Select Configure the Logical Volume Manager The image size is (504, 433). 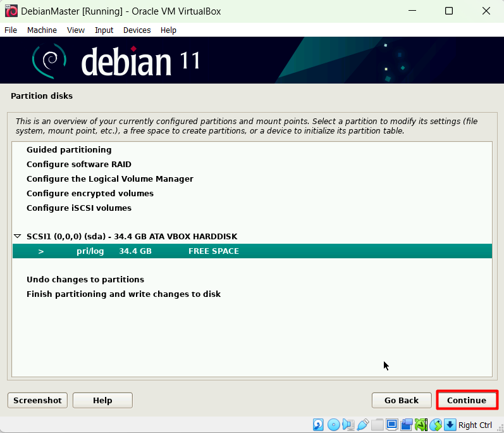[x=252, y=179]
